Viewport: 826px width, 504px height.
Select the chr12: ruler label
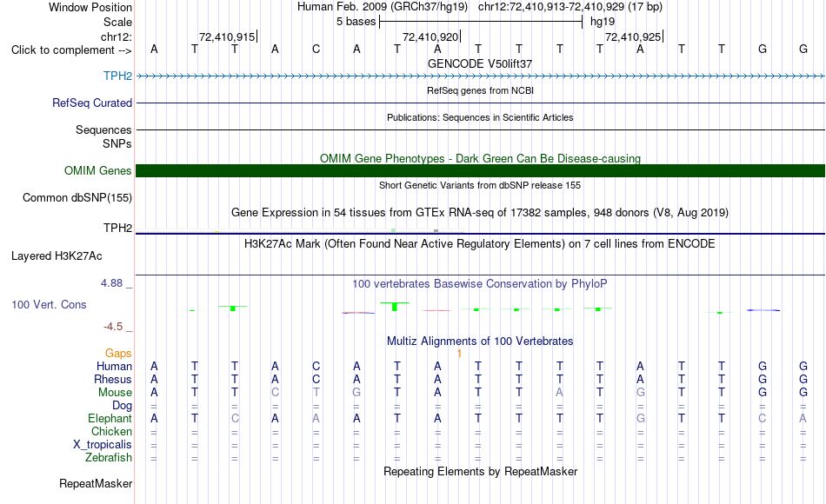[x=116, y=36]
